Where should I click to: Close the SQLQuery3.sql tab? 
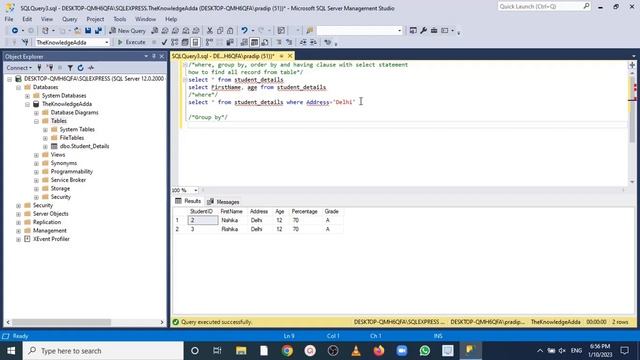(290, 56)
